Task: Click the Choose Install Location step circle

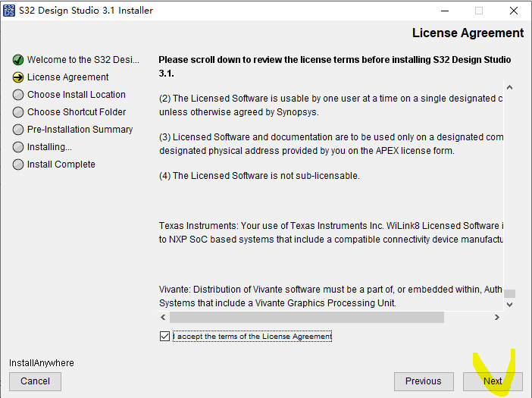Action: pos(18,95)
